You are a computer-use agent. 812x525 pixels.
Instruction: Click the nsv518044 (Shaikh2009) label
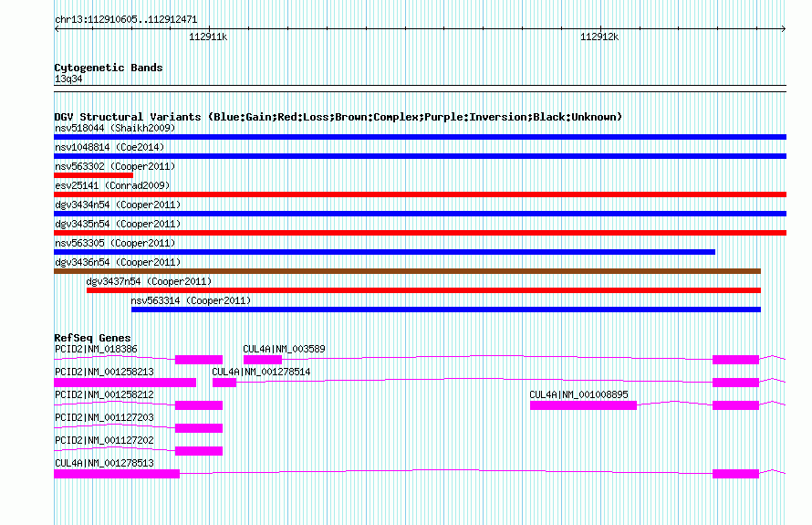coord(115,128)
